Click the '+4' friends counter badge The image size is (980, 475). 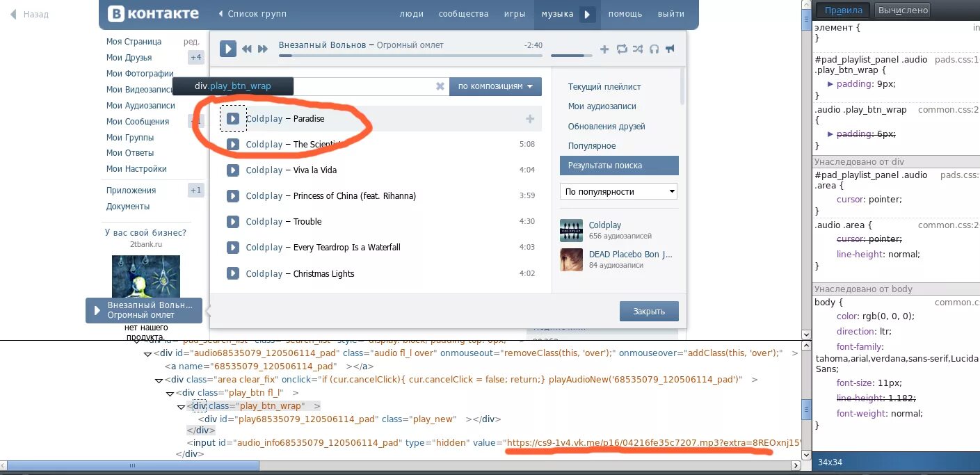(x=196, y=58)
